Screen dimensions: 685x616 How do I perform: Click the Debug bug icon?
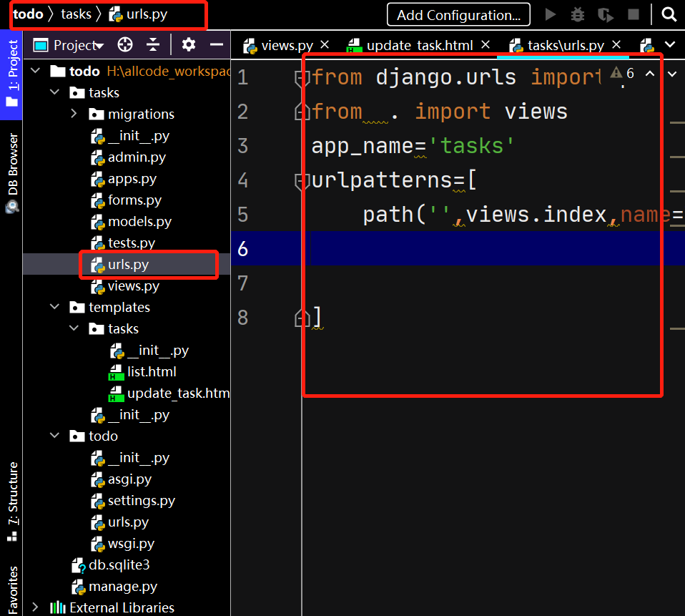click(x=578, y=14)
